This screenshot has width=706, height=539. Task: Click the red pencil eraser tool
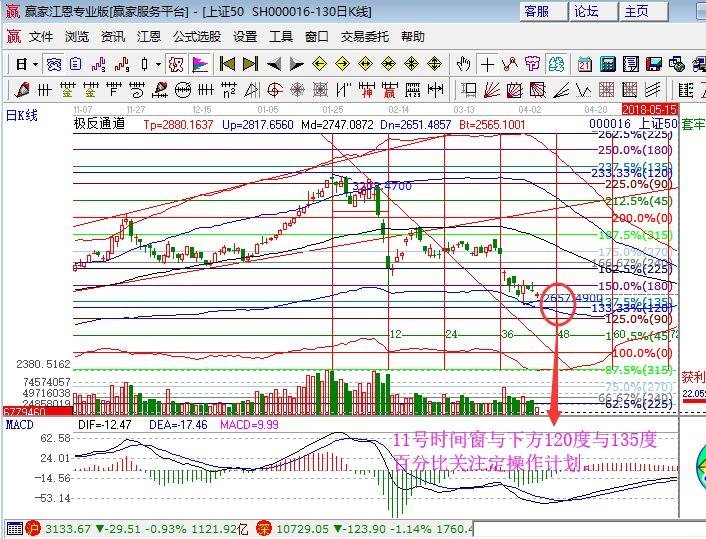tap(22, 91)
